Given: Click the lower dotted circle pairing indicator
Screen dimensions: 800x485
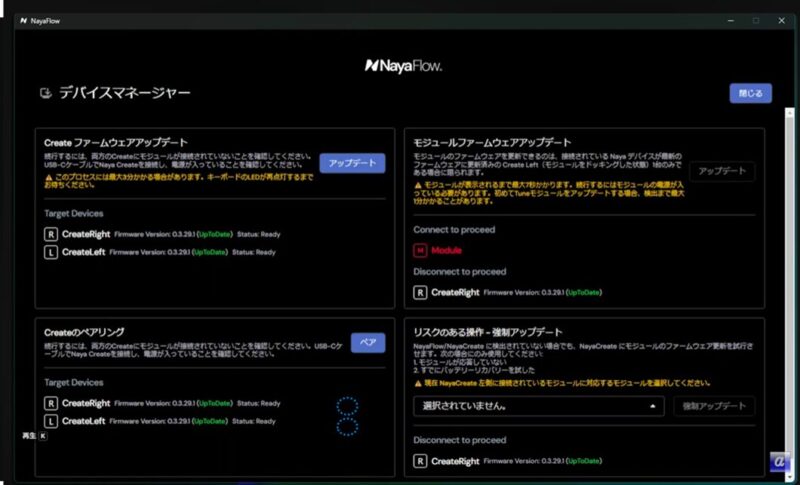Looking at the screenshot, I should coord(347,427).
